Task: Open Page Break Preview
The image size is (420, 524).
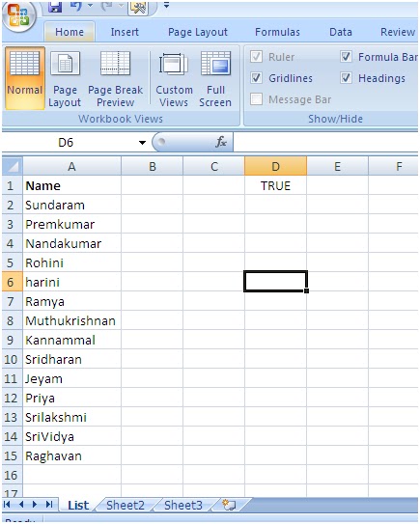Action: click(115, 79)
